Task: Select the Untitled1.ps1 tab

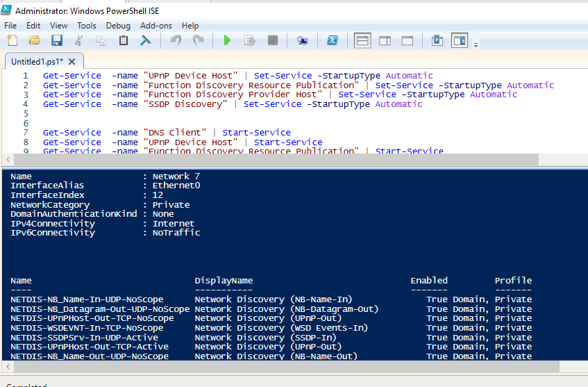Action: pyautogui.click(x=37, y=62)
